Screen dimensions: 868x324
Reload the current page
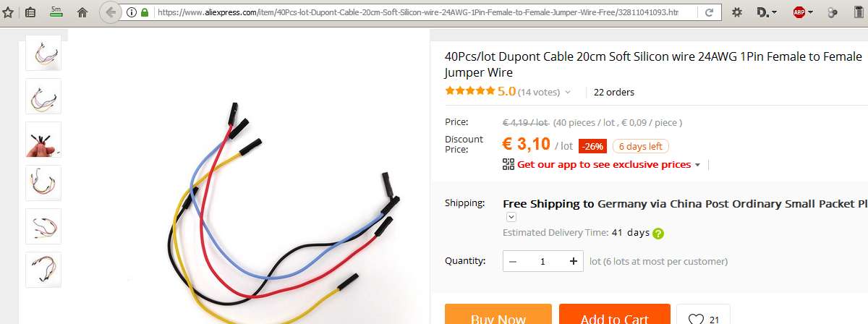pyautogui.click(x=709, y=12)
